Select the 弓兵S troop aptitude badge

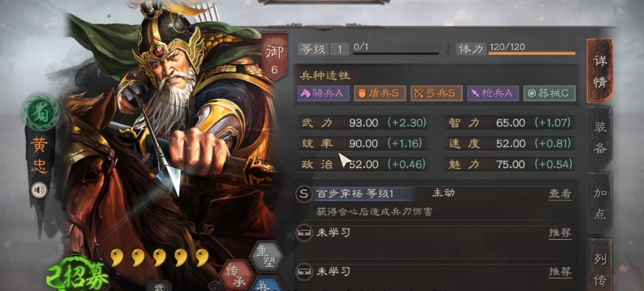(x=436, y=94)
